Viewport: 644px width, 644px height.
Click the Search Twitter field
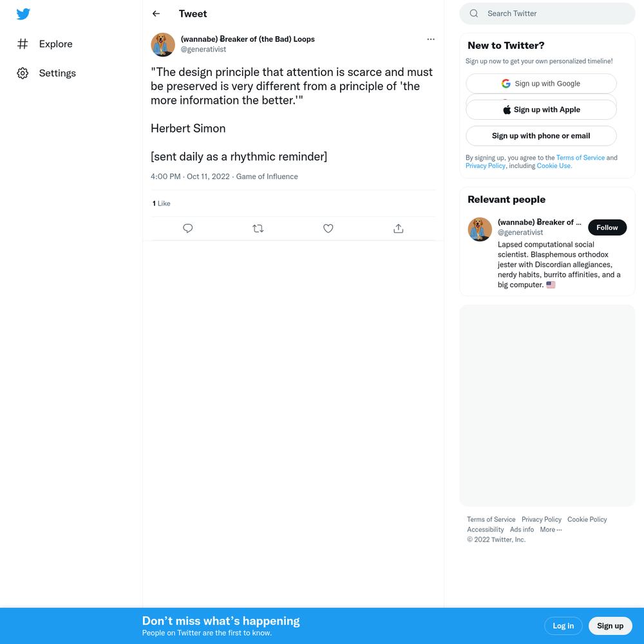tap(547, 14)
